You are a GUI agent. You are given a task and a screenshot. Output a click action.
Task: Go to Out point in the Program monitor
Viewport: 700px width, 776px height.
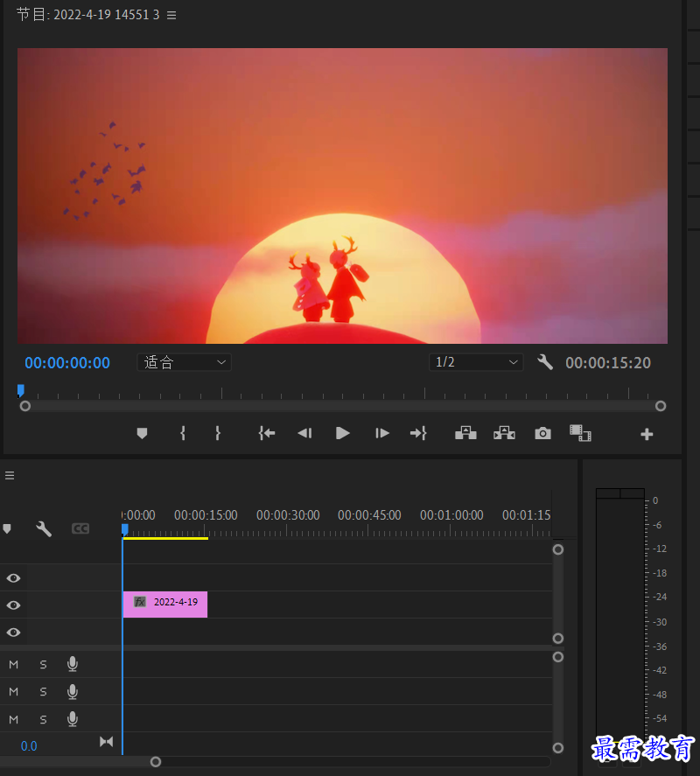click(x=418, y=434)
